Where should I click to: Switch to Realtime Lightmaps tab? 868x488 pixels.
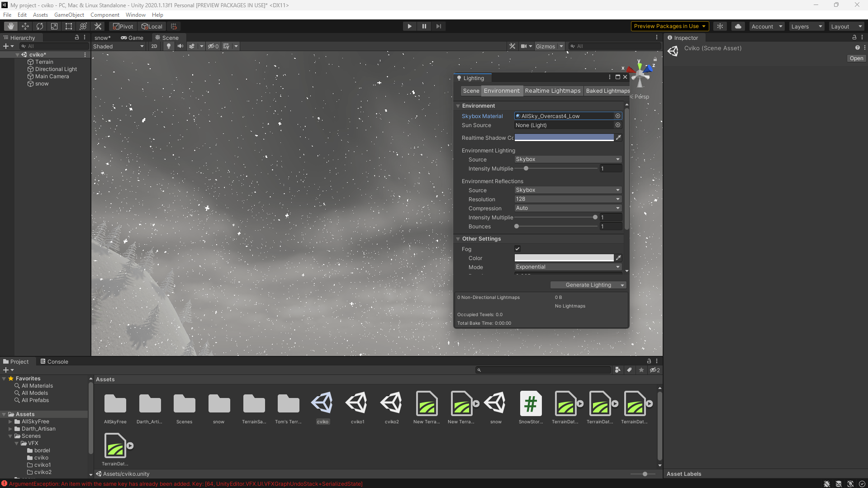tap(553, 91)
